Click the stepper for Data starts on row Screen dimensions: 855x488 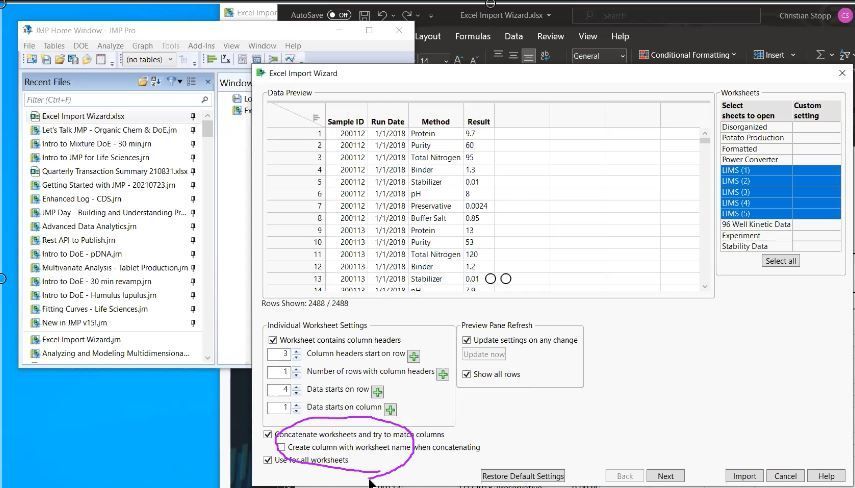tap(296, 390)
